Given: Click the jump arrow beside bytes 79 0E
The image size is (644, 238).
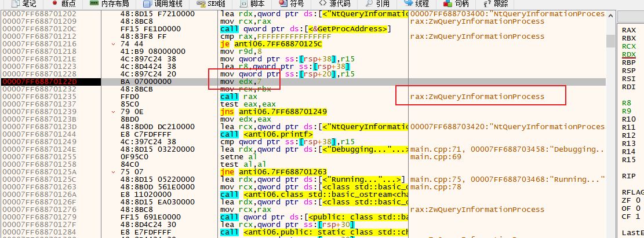Looking at the screenshot, I should (x=114, y=112).
